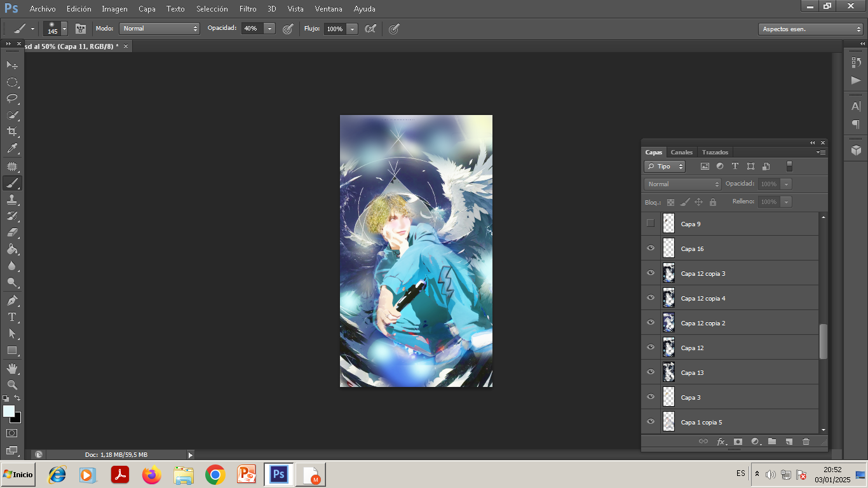Toggle airbrush build-up mode
The image size is (868, 488).
point(370,29)
